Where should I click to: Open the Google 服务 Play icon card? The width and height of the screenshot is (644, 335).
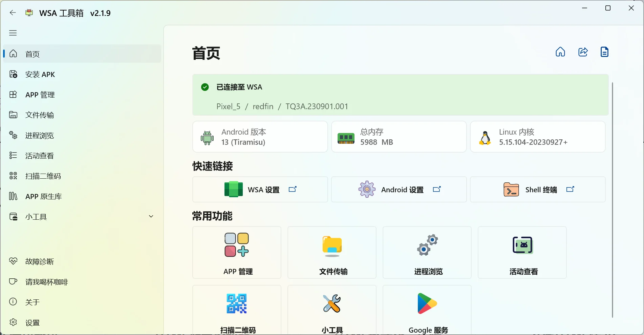pos(427,302)
